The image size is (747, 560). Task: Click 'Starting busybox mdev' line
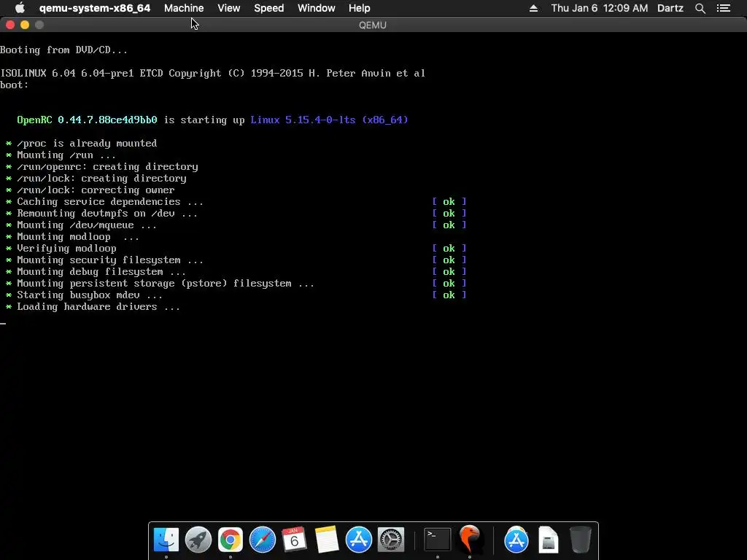click(90, 295)
